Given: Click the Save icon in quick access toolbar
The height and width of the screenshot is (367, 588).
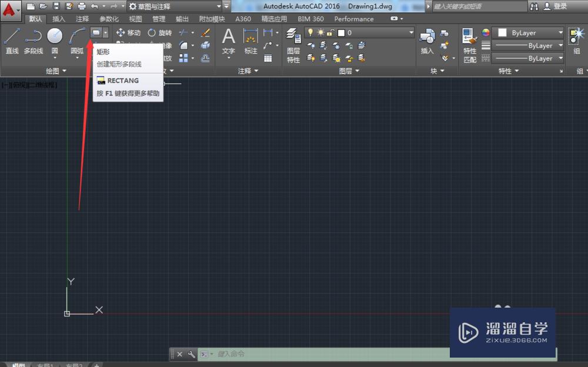Looking at the screenshot, I should tap(56, 6).
